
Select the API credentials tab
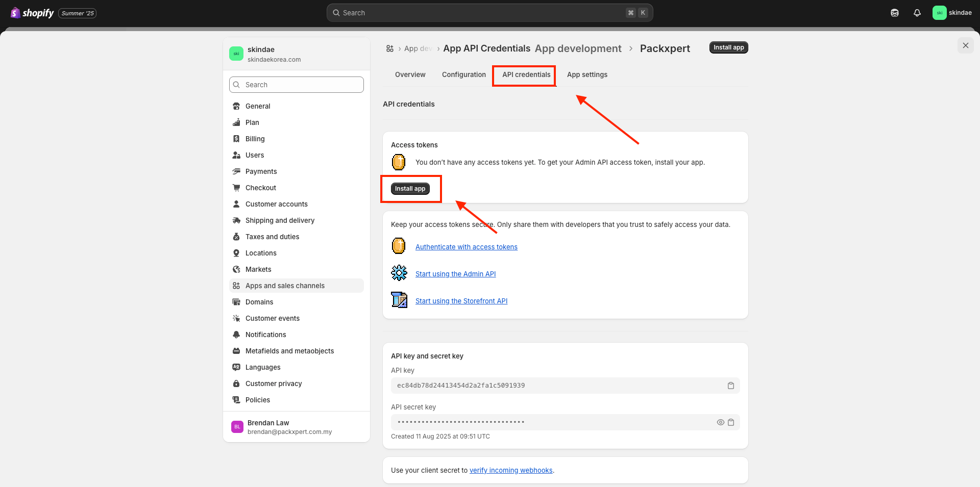tap(526, 74)
